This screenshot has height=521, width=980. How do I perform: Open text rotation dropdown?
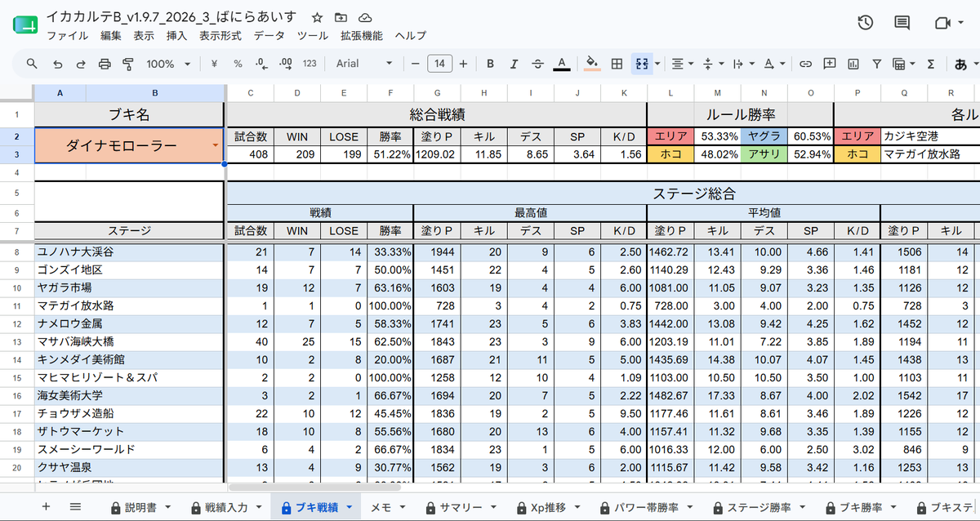773,64
